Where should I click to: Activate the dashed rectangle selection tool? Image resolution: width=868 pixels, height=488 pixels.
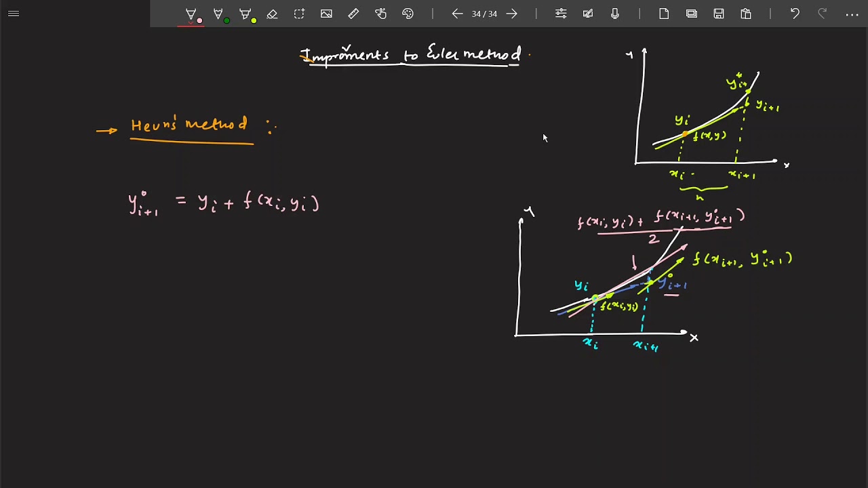(299, 14)
